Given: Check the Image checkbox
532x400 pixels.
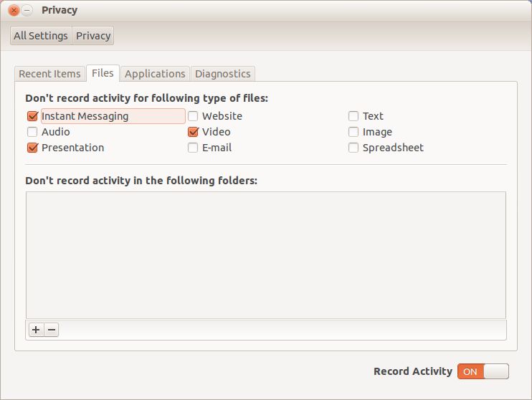Looking at the screenshot, I should 353,132.
